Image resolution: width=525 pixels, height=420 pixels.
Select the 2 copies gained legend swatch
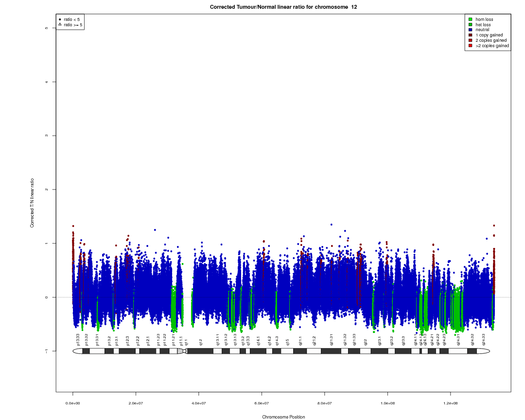pyautogui.click(x=471, y=40)
